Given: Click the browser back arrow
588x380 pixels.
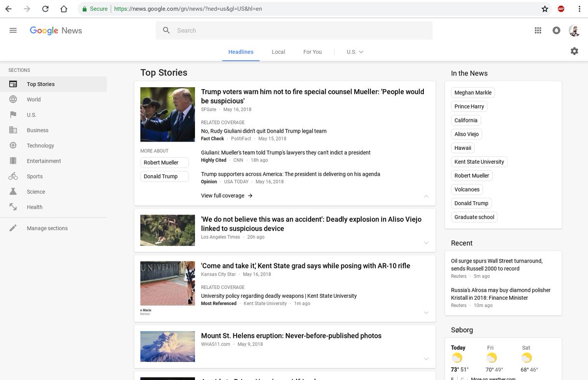Looking at the screenshot, I should tap(9, 9).
